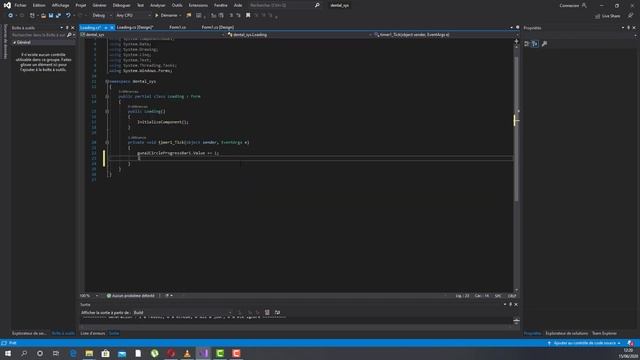Click the Save file icon

pyautogui.click(x=51, y=16)
